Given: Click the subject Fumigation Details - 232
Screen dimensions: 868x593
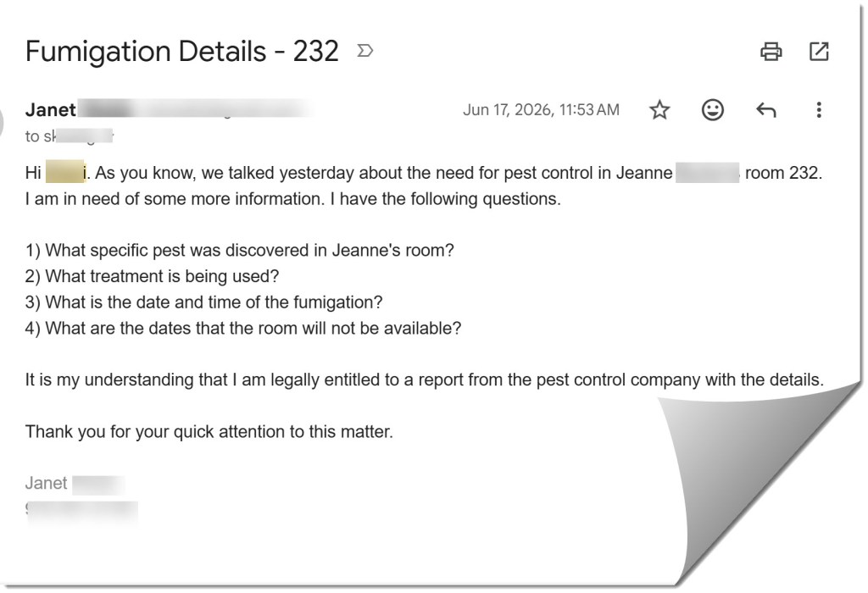Looking at the screenshot, I should [x=181, y=52].
